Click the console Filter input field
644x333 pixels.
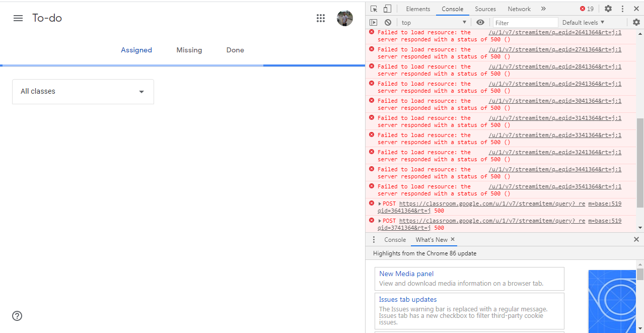(x=525, y=23)
